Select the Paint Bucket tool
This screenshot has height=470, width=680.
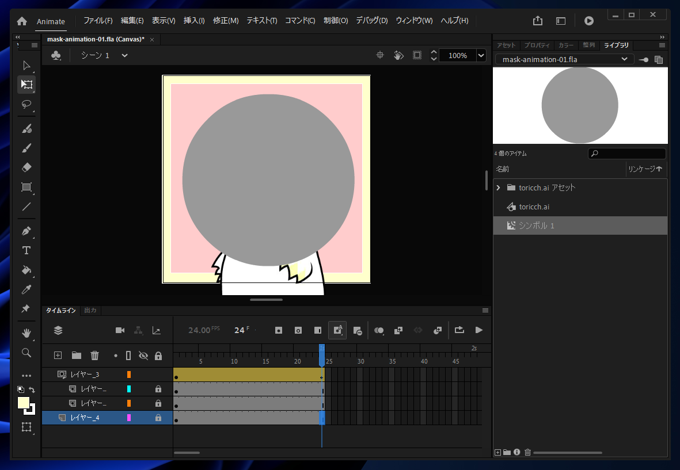27,270
